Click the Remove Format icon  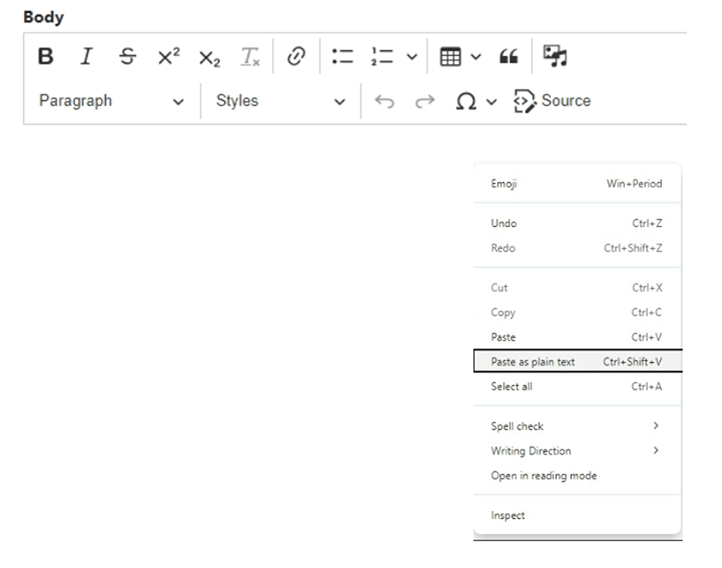tap(250, 57)
